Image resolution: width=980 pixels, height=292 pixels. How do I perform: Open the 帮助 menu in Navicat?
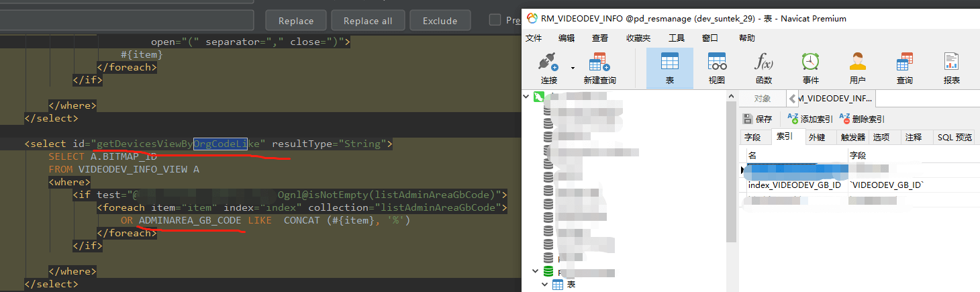point(746,38)
